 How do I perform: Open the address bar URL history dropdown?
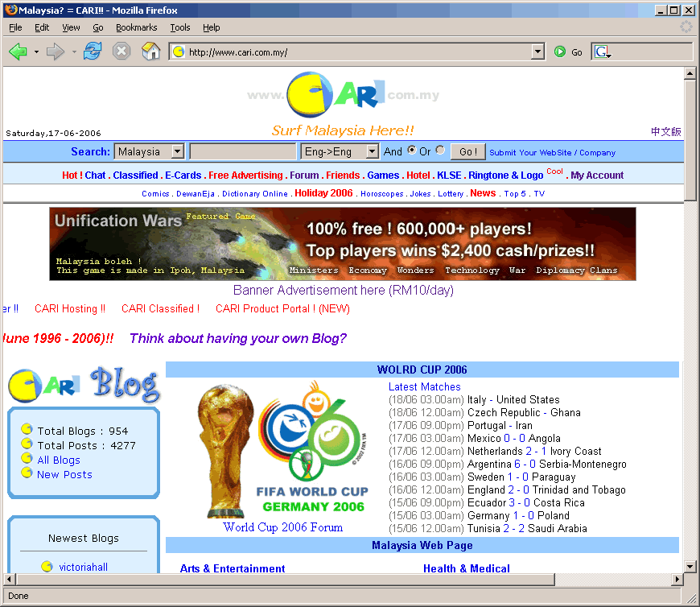click(x=538, y=52)
